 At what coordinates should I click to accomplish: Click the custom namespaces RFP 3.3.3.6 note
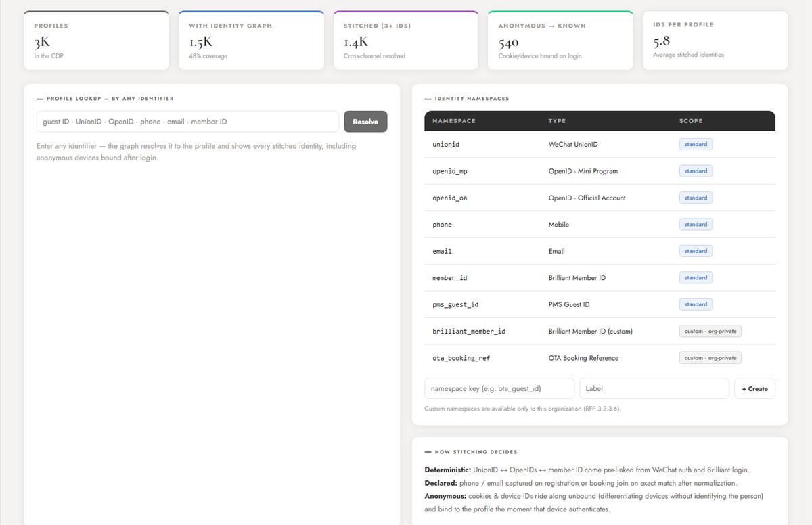(x=522, y=409)
